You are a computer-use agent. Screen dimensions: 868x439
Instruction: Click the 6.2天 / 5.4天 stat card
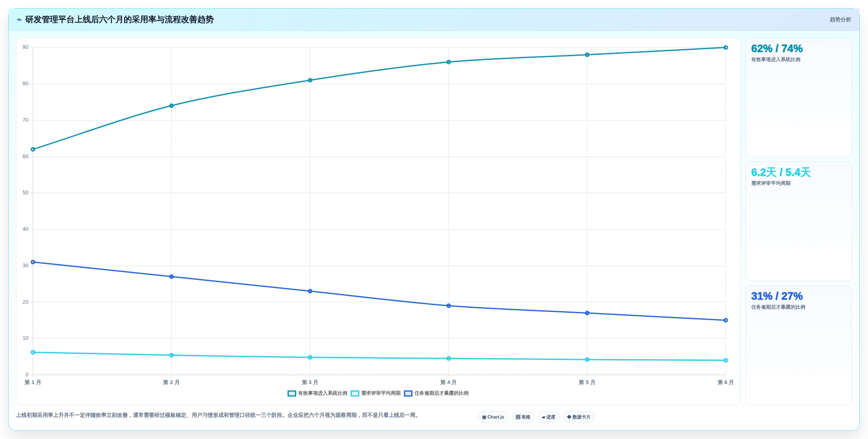pyautogui.click(x=798, y=221)
